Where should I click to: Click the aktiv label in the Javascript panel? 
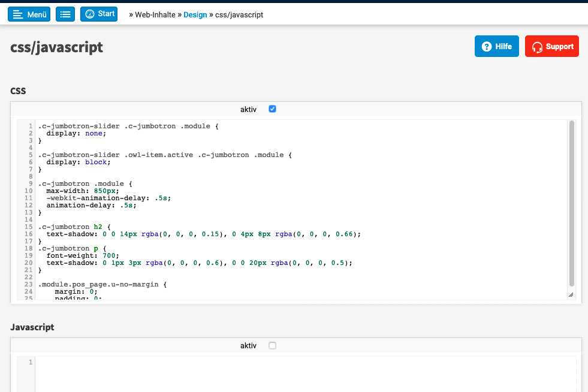point(248,345)
